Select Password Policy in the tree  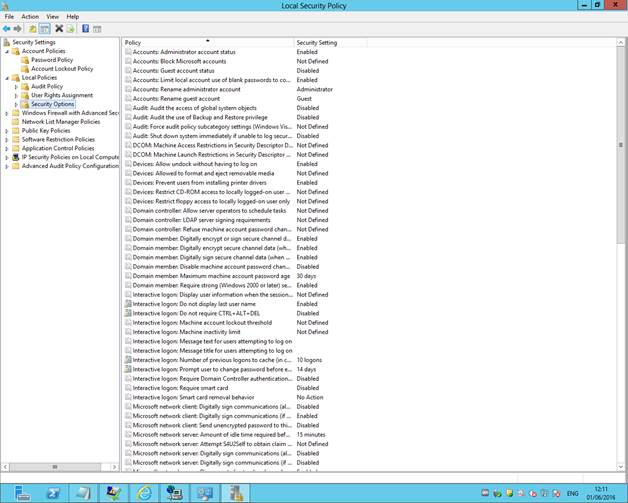coord(52,60)
